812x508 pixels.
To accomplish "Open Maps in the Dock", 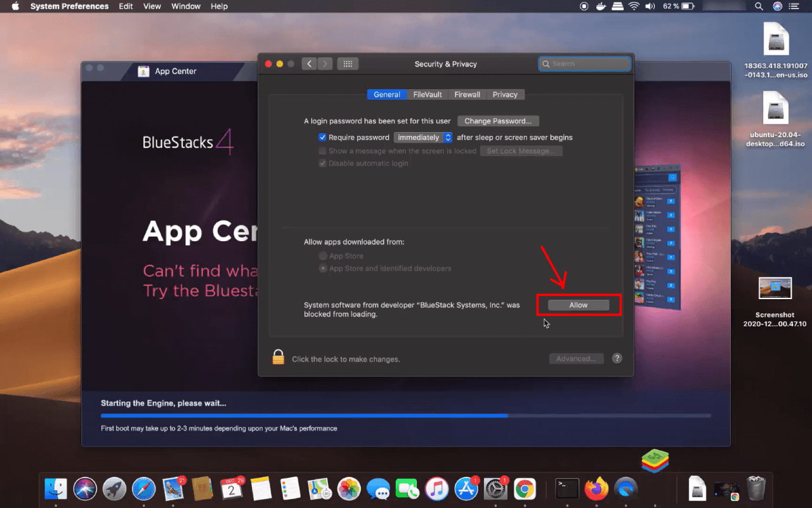I will (x=320, y=488).
